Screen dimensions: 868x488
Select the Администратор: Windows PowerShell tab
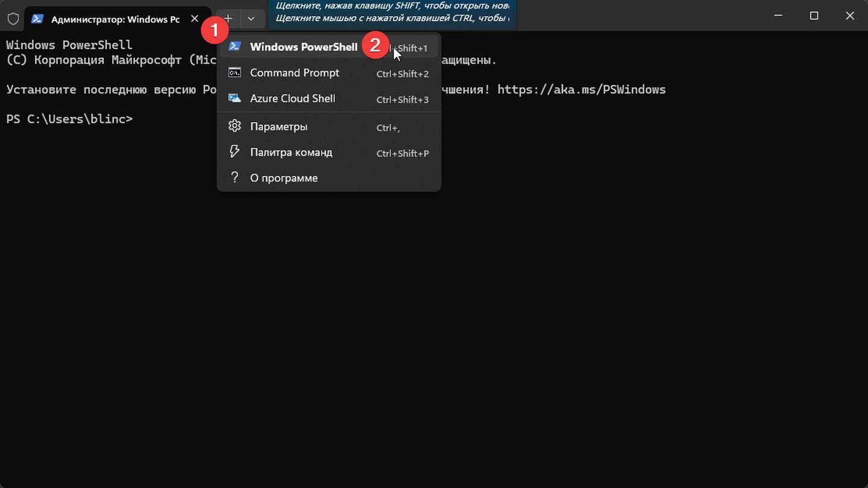118,19
